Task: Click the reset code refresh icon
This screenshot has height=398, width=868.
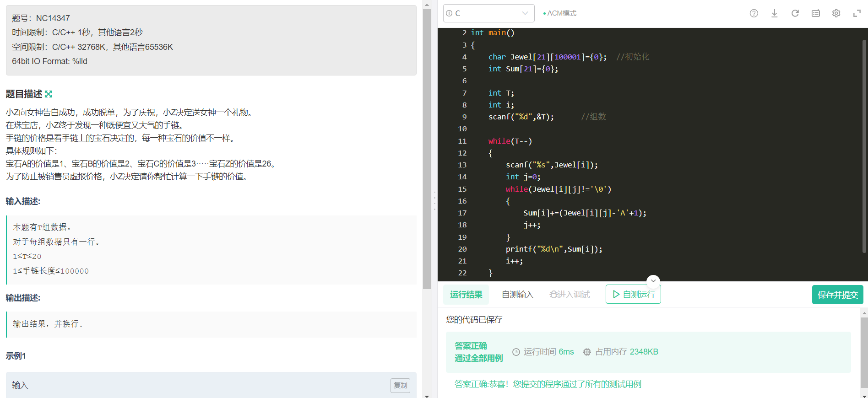Action: pos(795,13)
